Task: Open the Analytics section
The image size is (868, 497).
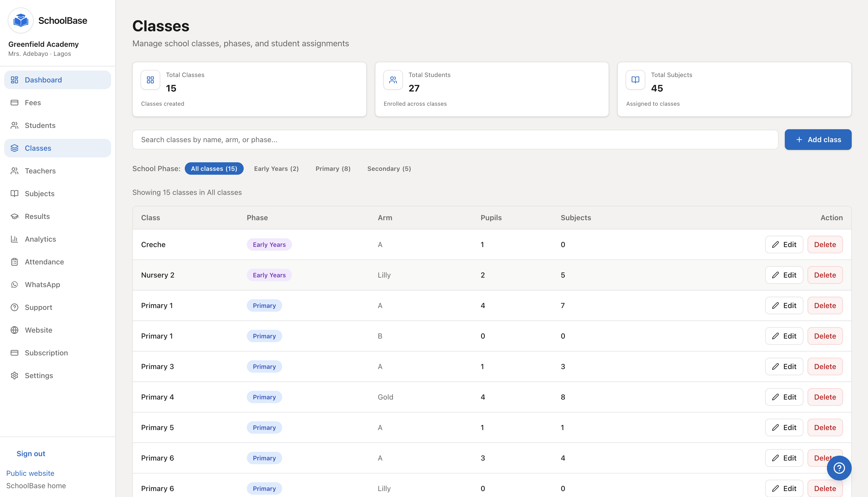Action: tap(58, 239)
